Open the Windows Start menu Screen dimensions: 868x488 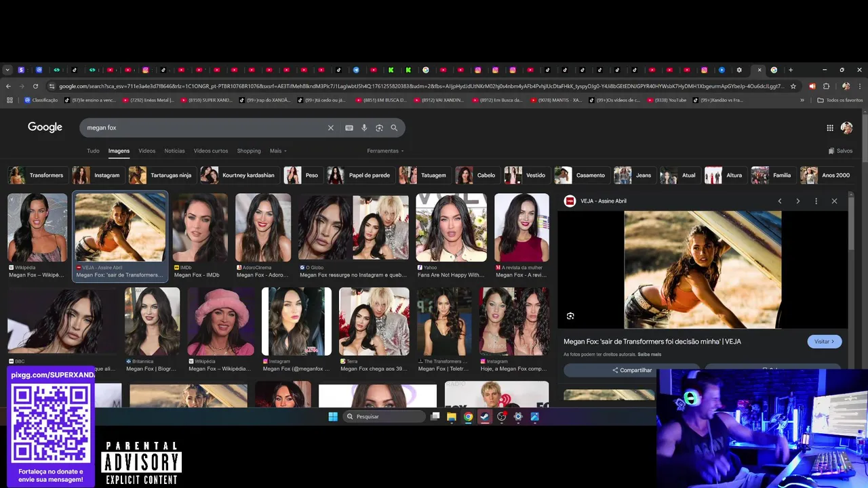click(x=333, y=417)
